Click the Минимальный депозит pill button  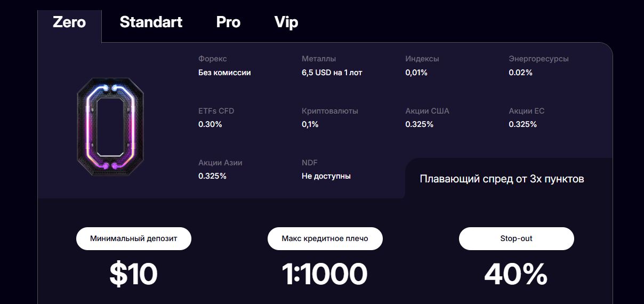[134, 238]
